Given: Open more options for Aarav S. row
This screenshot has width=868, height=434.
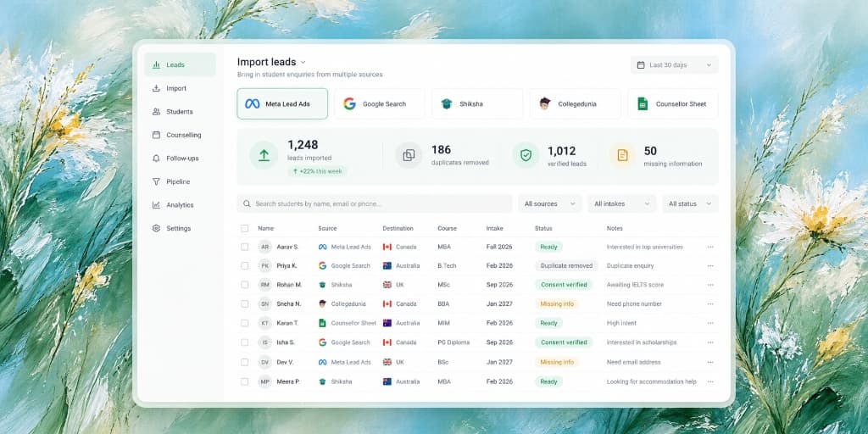Looking at the screenshot, I should (x=710, y=247).
